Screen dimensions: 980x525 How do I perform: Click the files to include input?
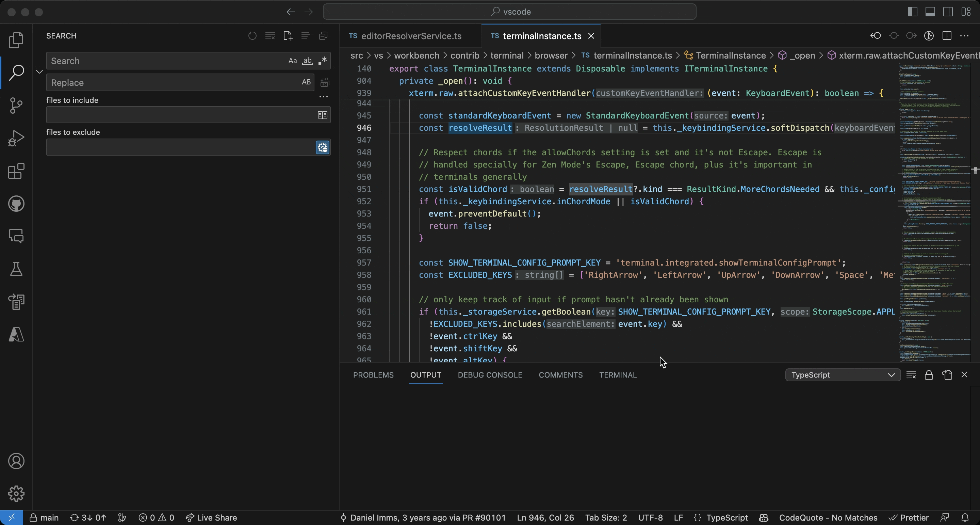coord(181,115)
